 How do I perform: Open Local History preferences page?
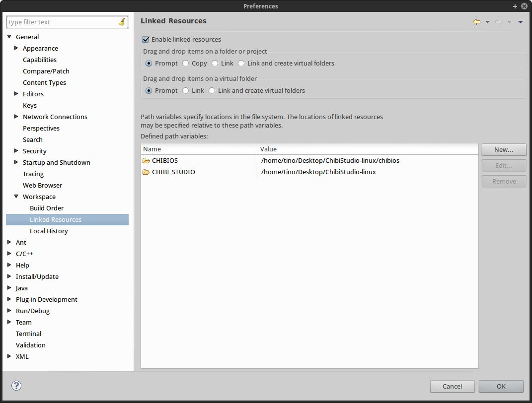click(x=49, y=231)
